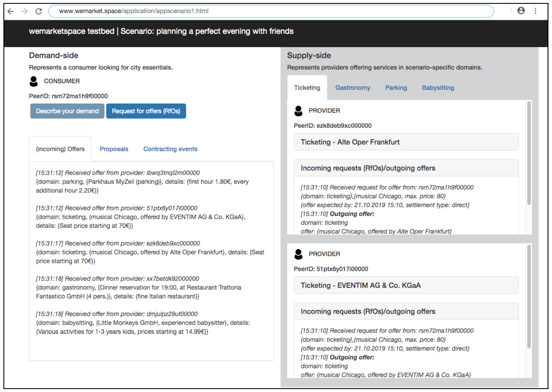
Task: Open the Parking tab
Action: pyautogui.click(x=396, y=88)
